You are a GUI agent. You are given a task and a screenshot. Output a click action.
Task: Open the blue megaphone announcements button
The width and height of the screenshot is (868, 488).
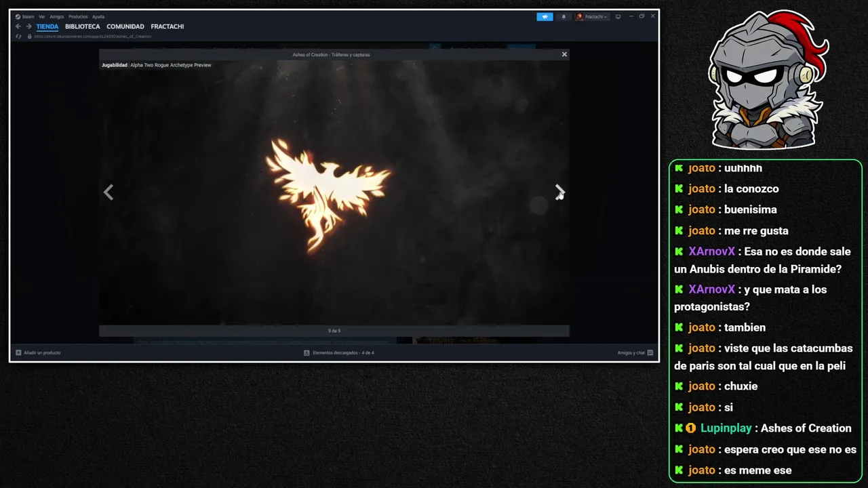coord(545,17)
